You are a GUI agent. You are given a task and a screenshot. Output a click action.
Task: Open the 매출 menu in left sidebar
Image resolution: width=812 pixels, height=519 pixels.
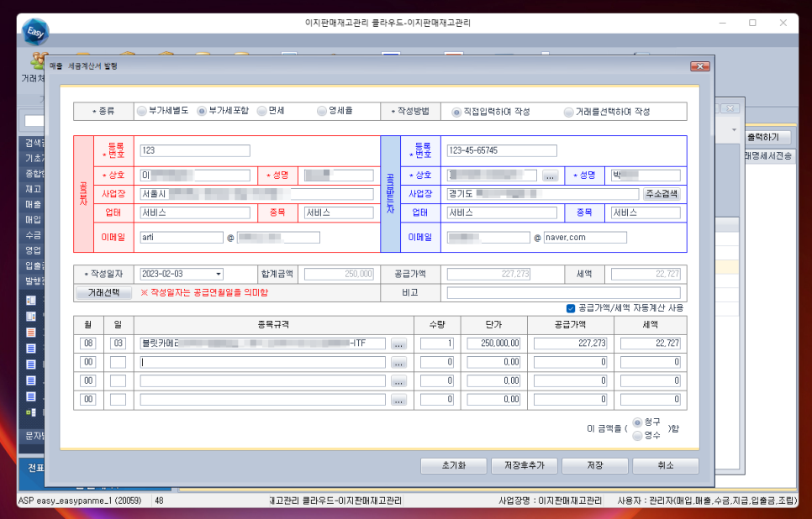32,204
